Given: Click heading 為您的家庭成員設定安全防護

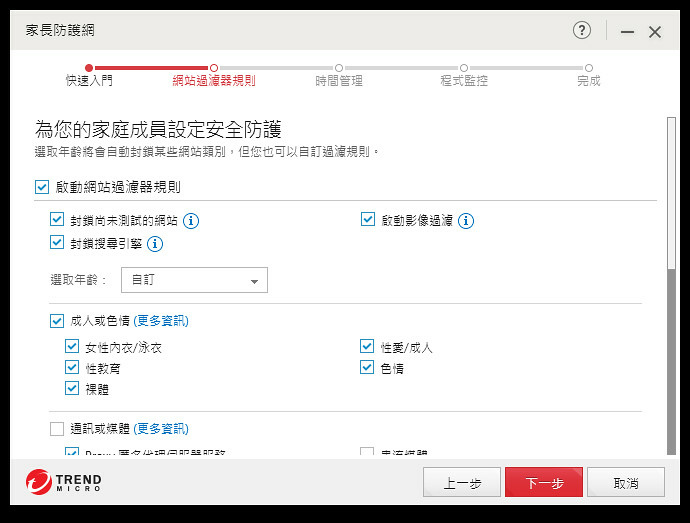Looking at the screenshot, I should click(158, 129).
